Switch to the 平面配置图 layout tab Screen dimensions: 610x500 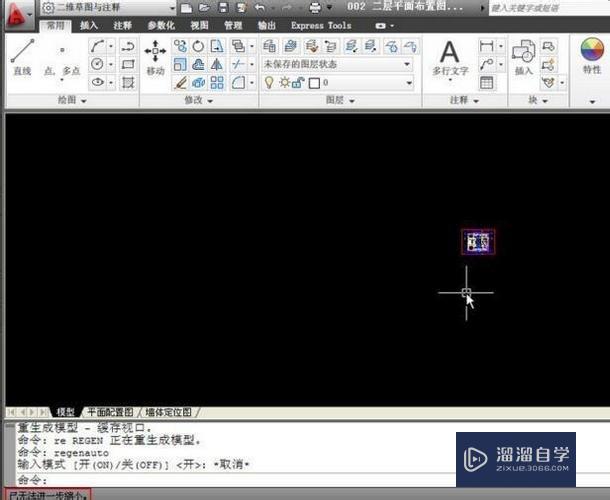pyautogui.click(x=110, y=412)
